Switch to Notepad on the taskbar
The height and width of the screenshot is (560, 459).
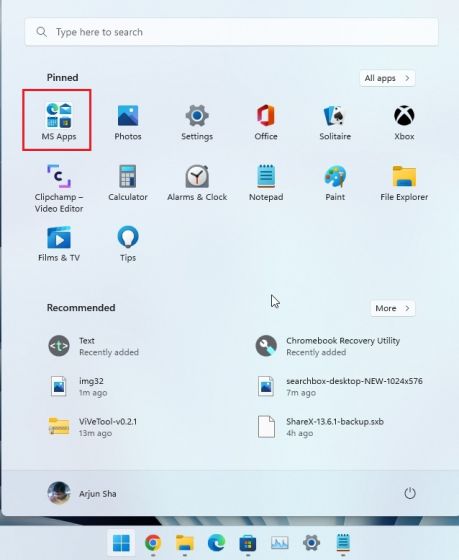point(343,543)
